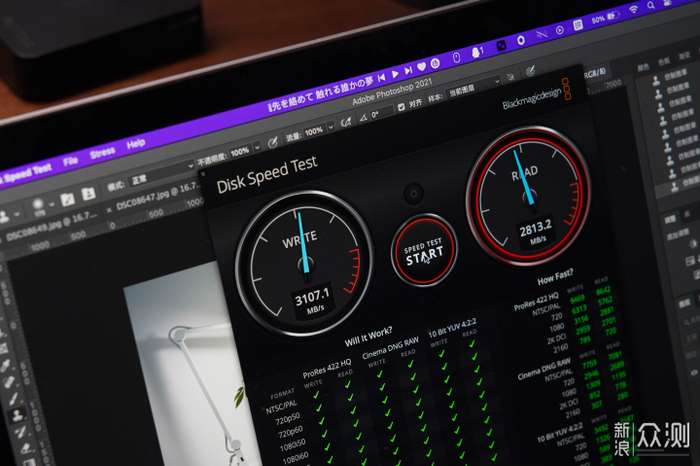Skip to next track in menu bar
This screenshot has width=700, height=466.
coord(408,71)
